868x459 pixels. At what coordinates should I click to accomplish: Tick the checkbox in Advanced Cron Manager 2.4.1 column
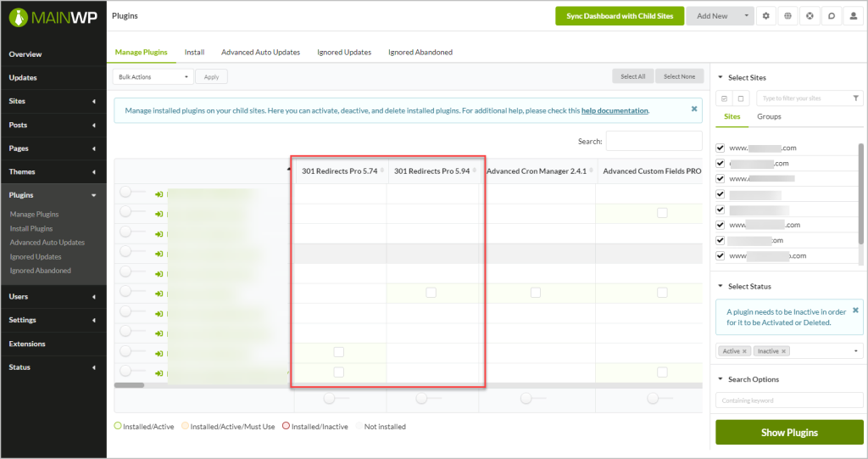tap(536, 292)
